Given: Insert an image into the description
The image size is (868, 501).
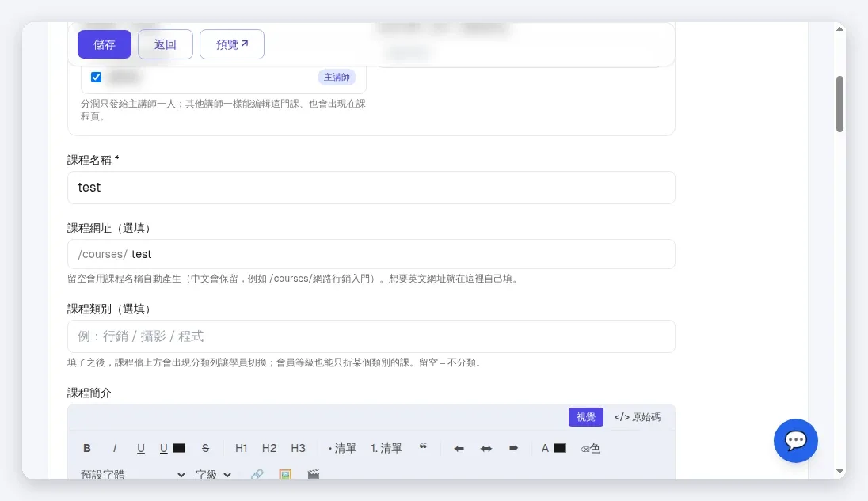Looking at the screenshot, I should tap(285, 474).
